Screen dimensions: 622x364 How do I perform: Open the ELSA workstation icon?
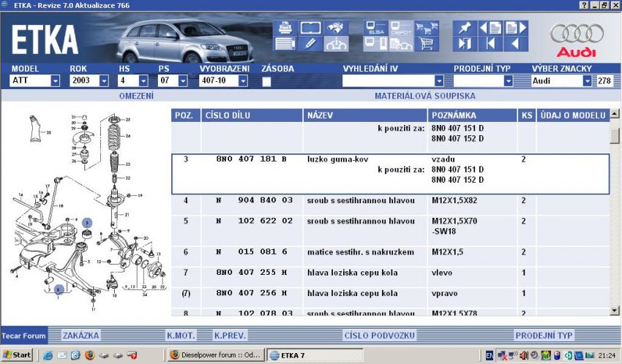click(x=375, y=28)
